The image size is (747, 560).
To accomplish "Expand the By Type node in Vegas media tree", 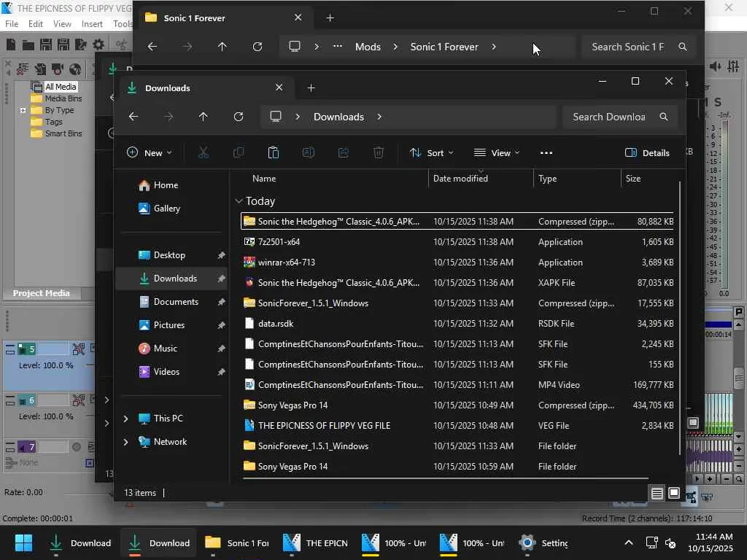I will pyautogui.click(x=23, y=110).
